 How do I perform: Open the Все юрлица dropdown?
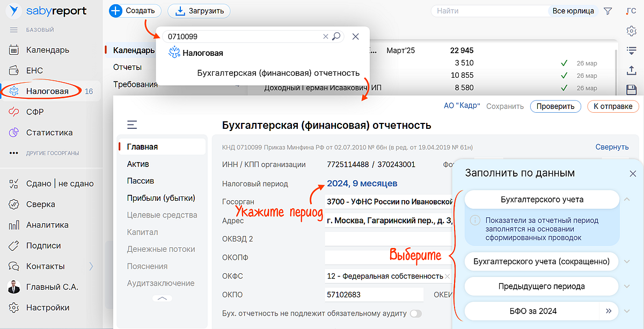coord(573,11)
